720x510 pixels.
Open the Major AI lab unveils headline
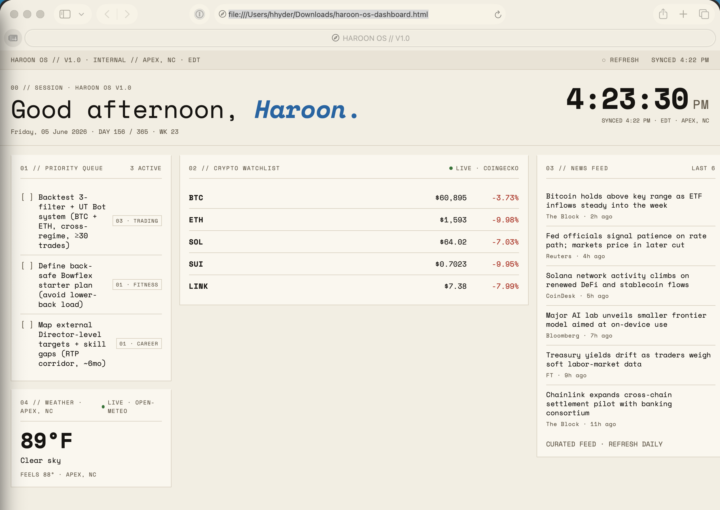tap(626, 319)
